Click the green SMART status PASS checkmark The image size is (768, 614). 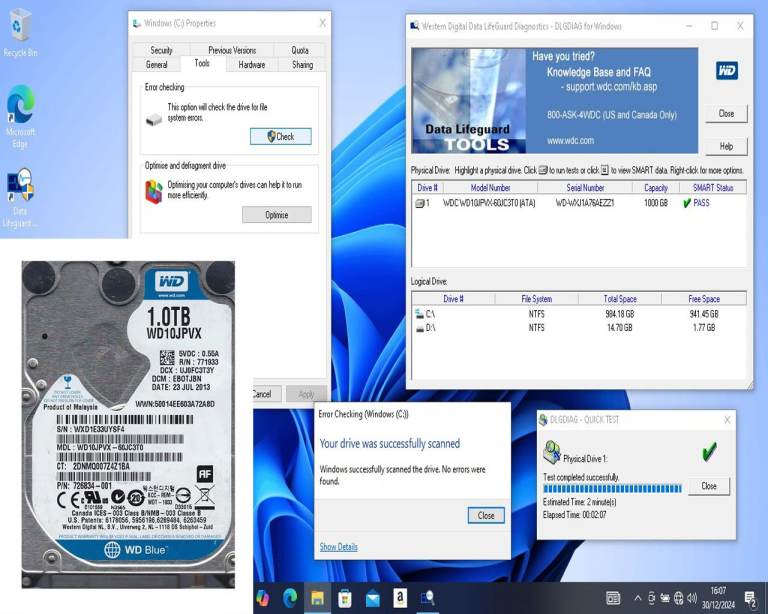tap(687, 203)
